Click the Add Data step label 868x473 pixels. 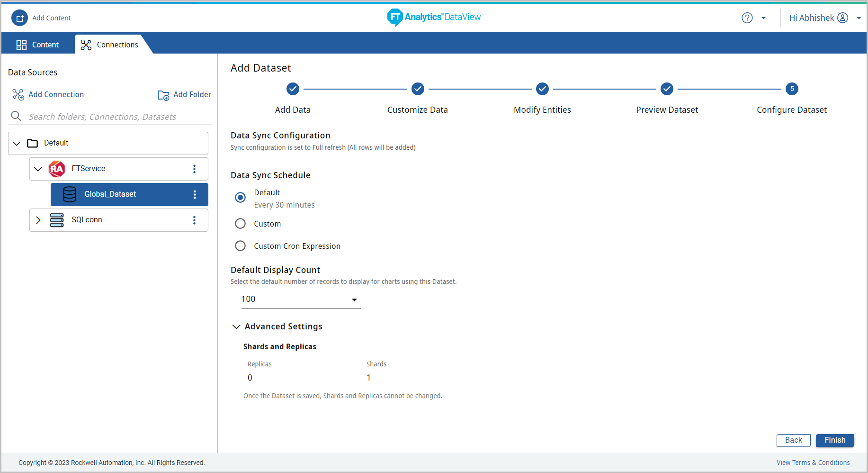[293, 110]
